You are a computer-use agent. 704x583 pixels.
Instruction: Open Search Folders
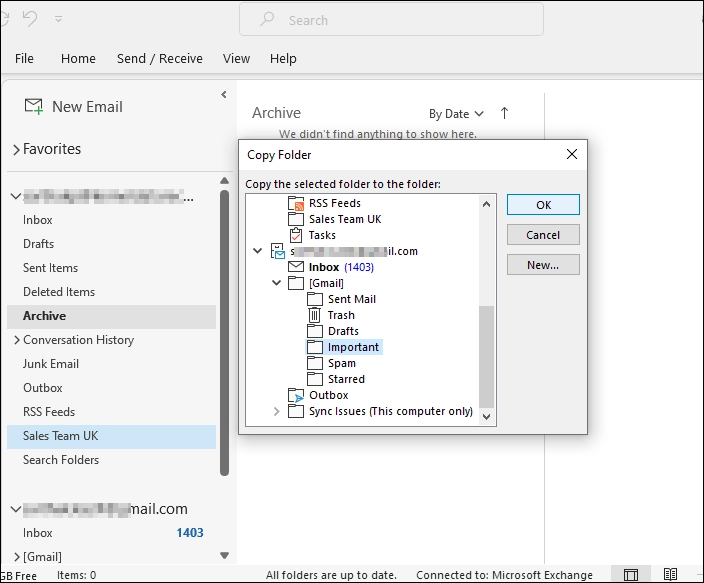tap(61, 460)
